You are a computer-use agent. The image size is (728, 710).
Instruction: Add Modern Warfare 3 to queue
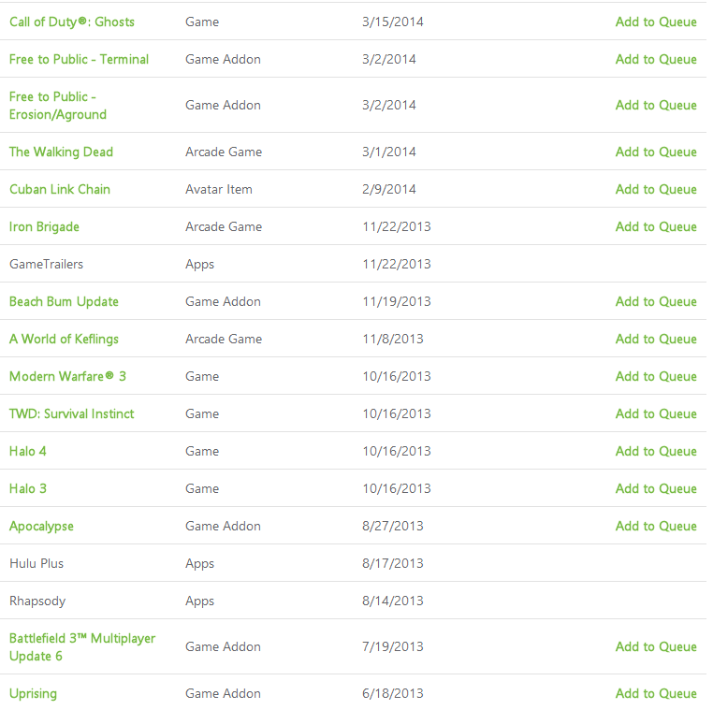coord(656,376)
